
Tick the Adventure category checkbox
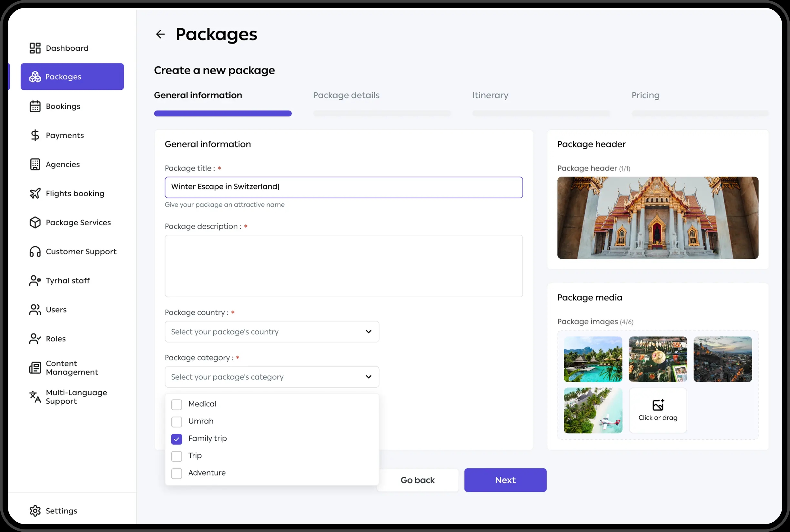pos(177,473)
